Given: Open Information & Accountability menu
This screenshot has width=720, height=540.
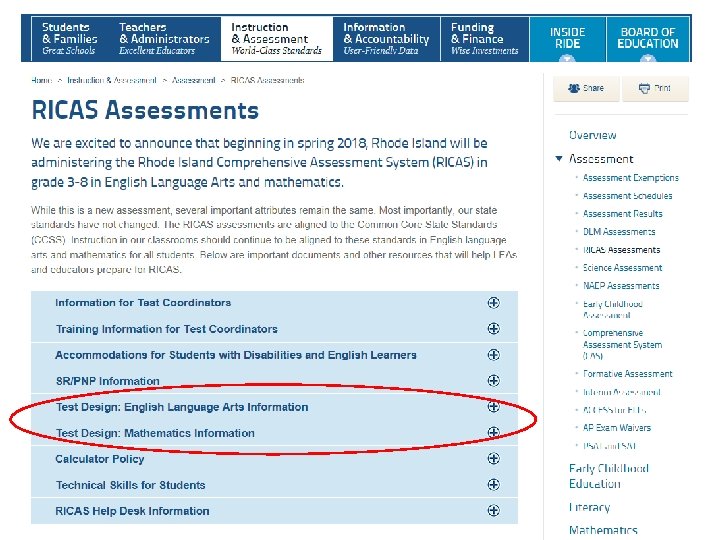Looking at the screenshot, I should pos(386,39).
